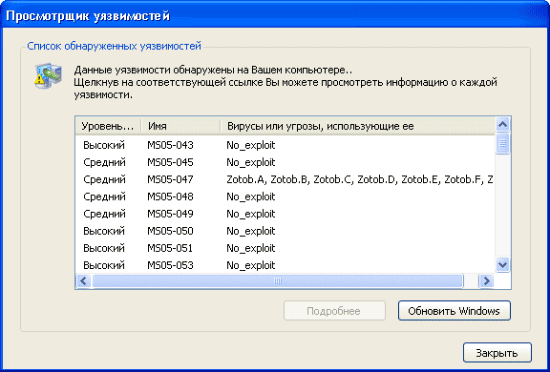This screenshot has height=372, width=550.
Task: Click No_exploit in the MS05-053 row
Action: 250,265
